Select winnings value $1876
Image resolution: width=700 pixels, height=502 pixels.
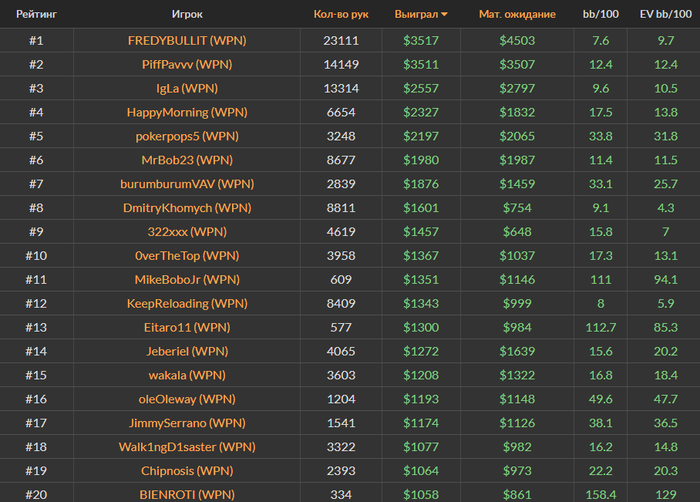tap(421, 184)
